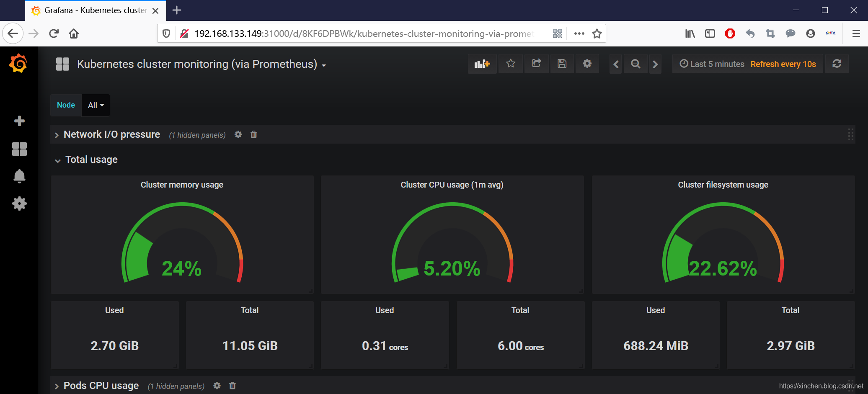Click the 24% memory gauge
This screenshot has height=394, width=868.
[182, 243]
